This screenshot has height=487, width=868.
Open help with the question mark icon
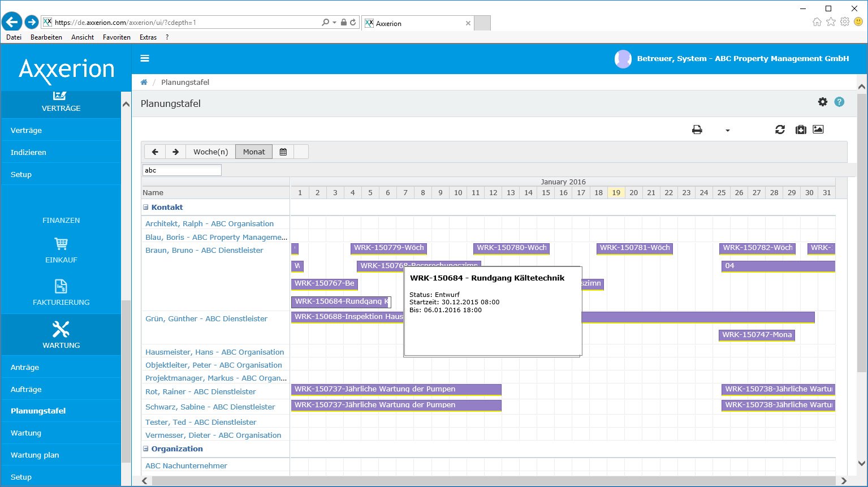pyautogui.click(x=839, y=102)
